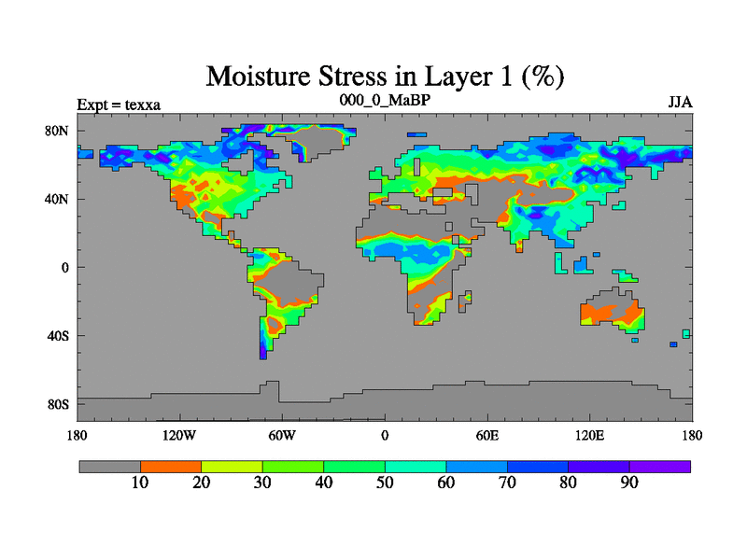Viewport: 747px width, 560px height.
Task: Click the "JJA" season label
Action: click(x=680, y=103)
